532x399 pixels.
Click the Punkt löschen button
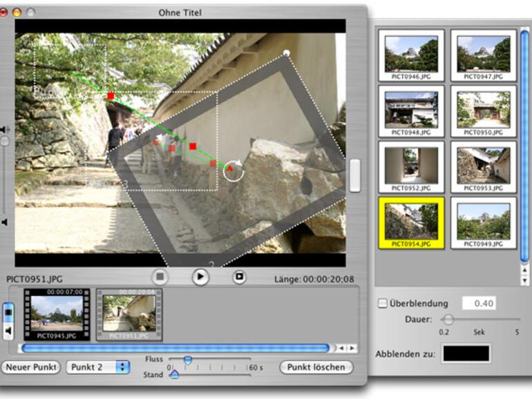316,367
